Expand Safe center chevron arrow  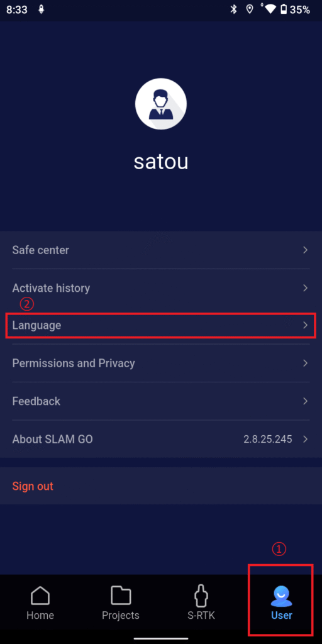click(305, 250)
